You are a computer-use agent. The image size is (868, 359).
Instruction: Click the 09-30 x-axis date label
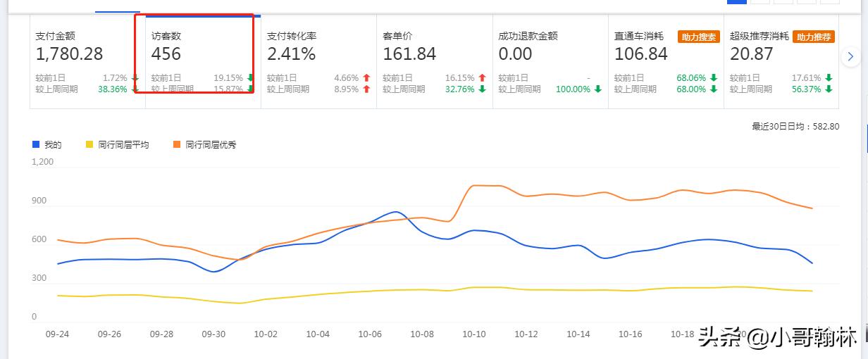[x=213, y=334]
